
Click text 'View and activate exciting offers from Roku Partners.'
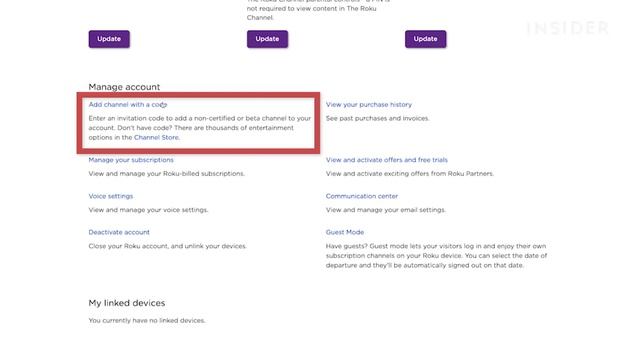tap(409, 174)
